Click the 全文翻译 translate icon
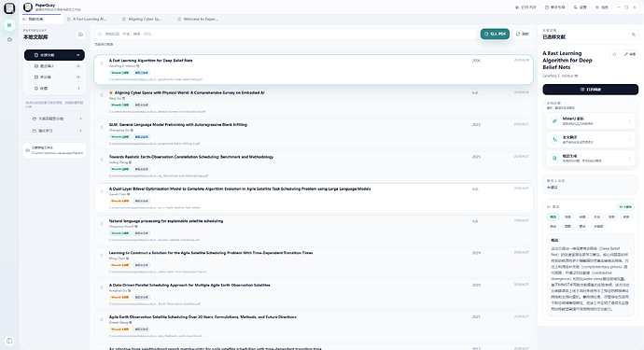 [555, 139]
